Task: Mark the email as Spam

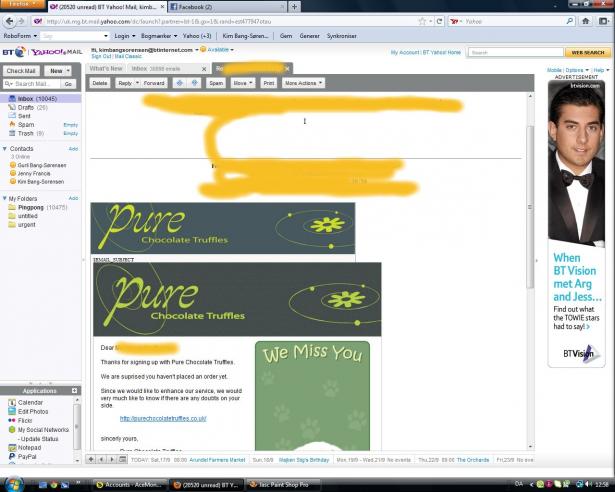Action: (x=216, y=83)
